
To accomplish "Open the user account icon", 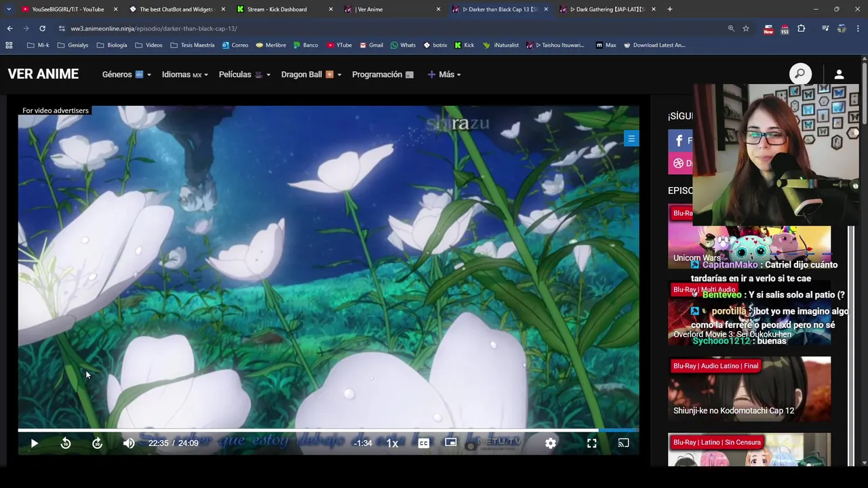I will (839, 75).
